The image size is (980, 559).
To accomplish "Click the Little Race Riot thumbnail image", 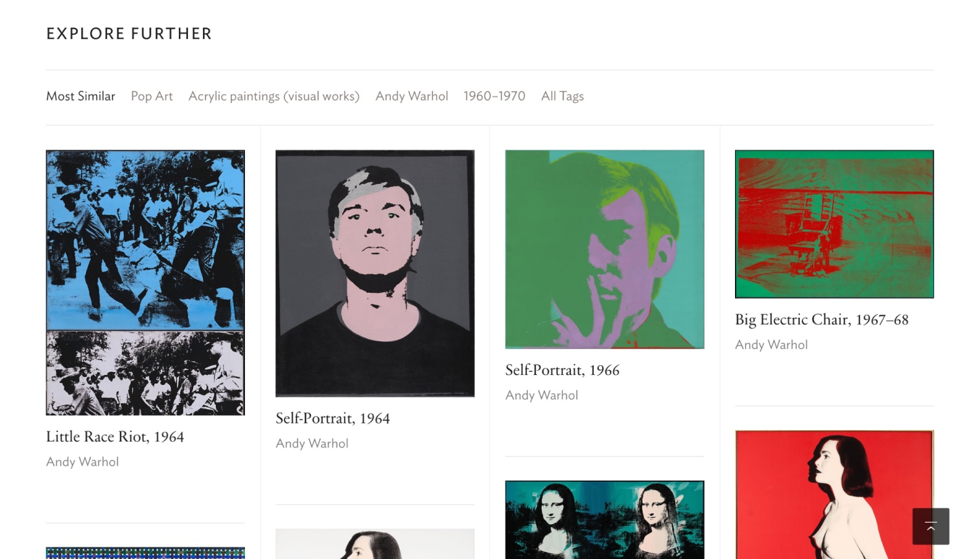I will [x=145, y=282].
